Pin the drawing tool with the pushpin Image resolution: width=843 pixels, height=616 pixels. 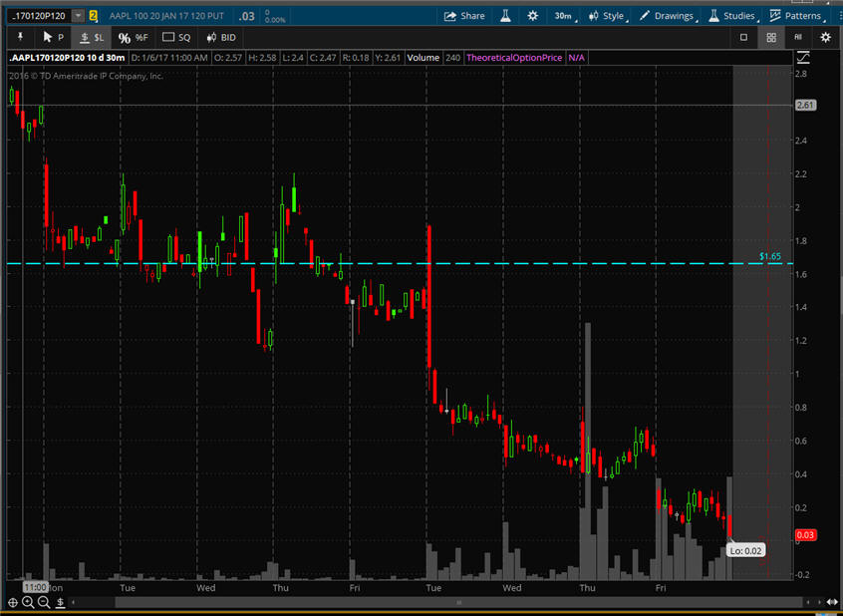click(19, 37)
